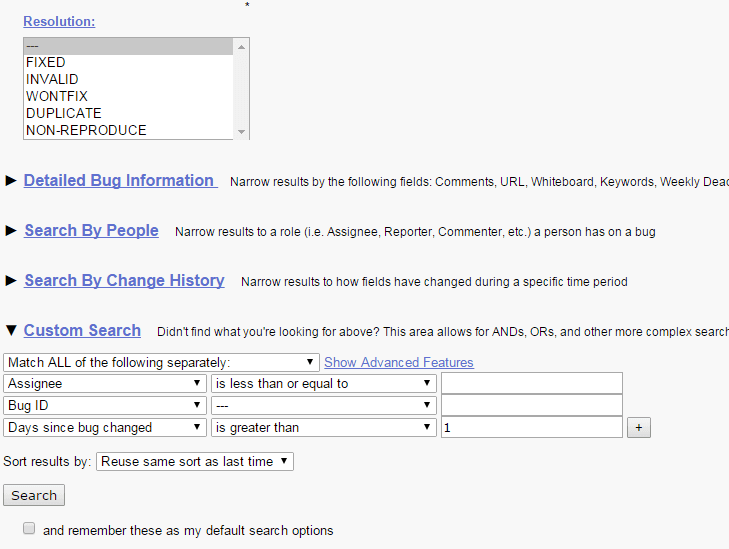The width and height of the screenshot is (729, 549).
Task: Click the plus button to add row
Action: pos(638,428)
